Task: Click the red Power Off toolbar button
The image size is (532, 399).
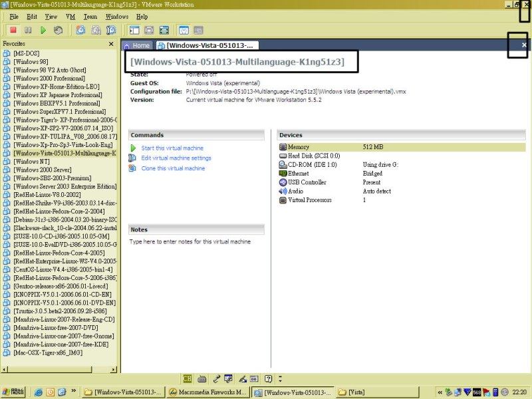Action: [13, 30]
